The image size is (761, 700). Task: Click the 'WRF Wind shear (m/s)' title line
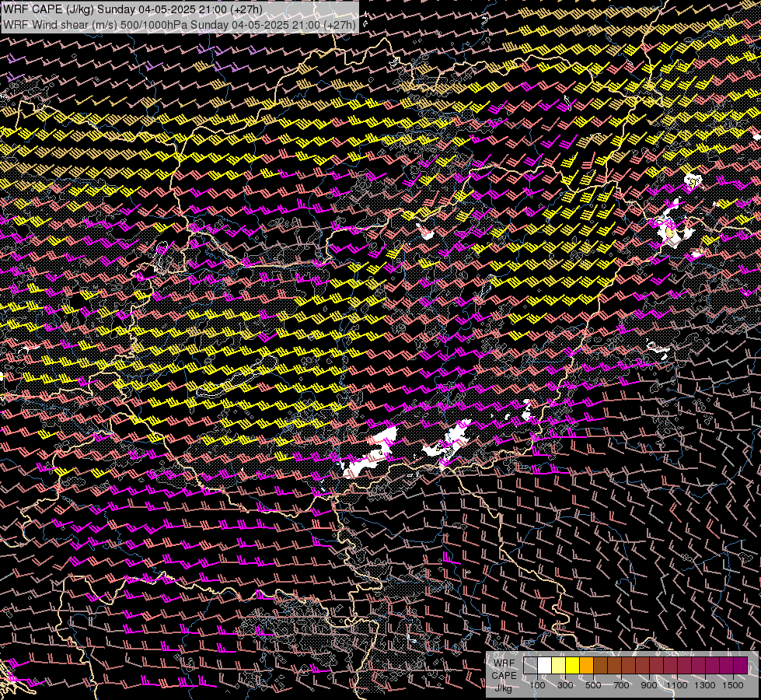click(180, 24)
